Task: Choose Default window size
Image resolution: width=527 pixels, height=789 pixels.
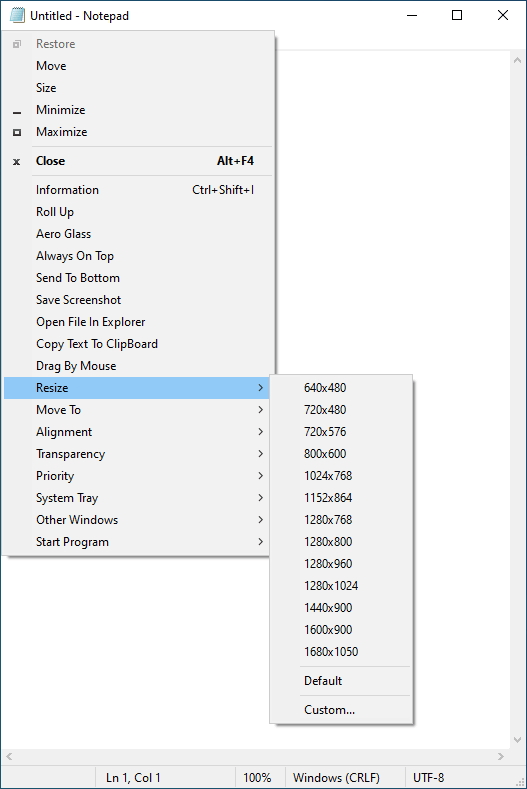Action: [341, 681]
